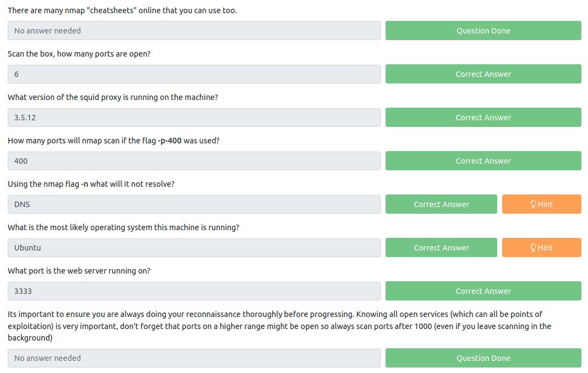The height and width of the screenshot is (373, 588).
Task: Click the input field containing 400
Action: (194, 161)
